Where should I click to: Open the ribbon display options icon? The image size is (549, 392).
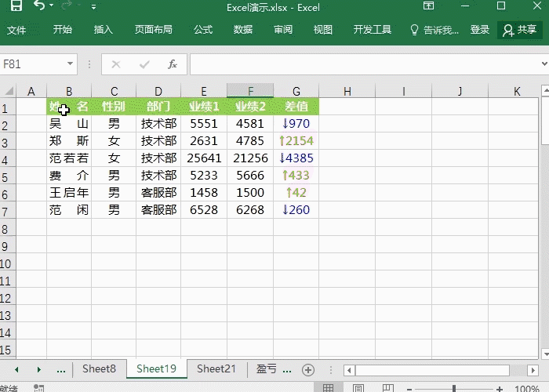428,6
